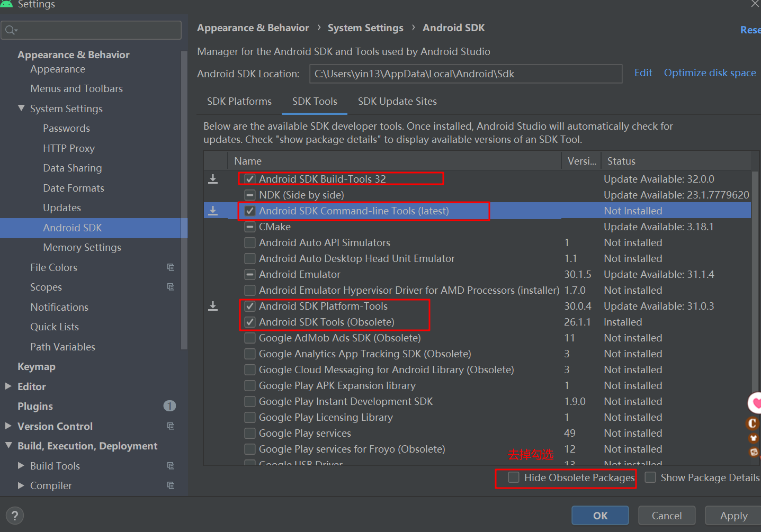Click the settings tree vertical scrollbar
Screen dimensions: 761x532
184,200
